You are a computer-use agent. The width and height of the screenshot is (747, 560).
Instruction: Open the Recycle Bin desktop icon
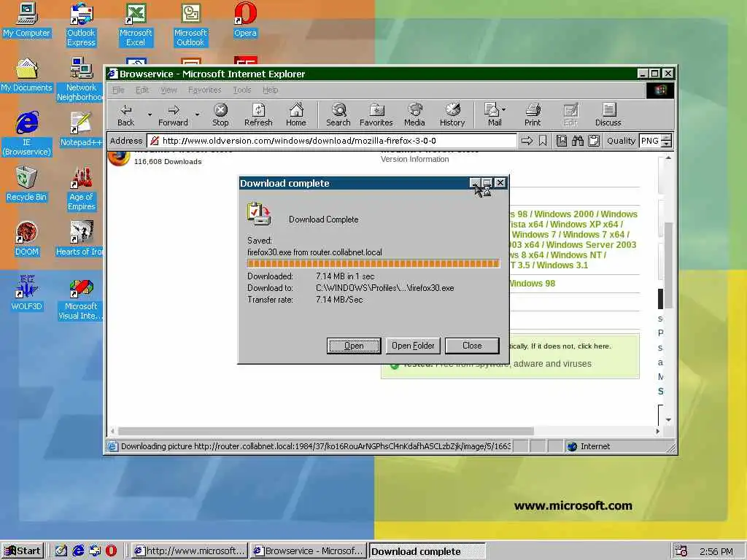pyautogui.click(x=27, y=184)
